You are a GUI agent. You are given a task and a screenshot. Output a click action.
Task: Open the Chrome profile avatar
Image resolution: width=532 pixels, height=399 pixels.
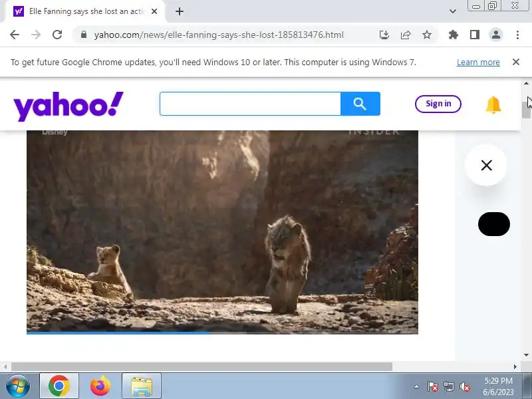click(495, 35)
